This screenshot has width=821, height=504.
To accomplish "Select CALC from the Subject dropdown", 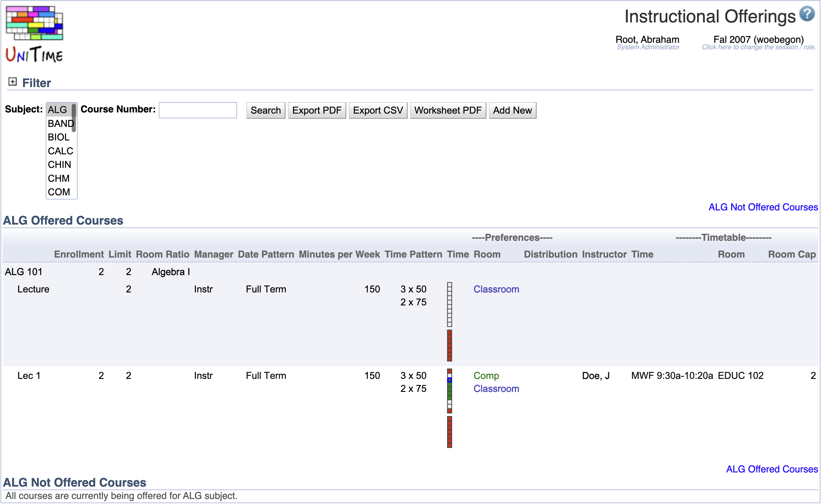I will [x=60, y=151].
